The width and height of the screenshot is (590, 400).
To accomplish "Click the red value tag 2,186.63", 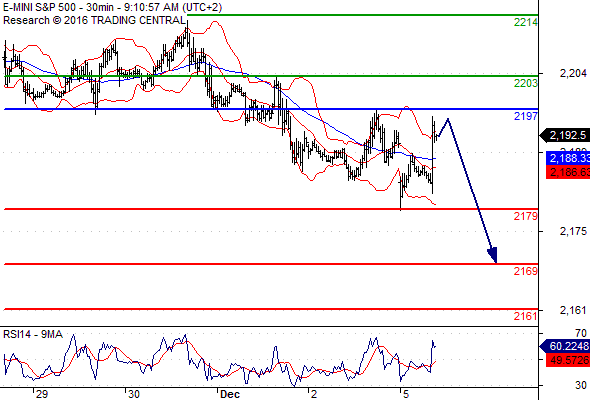I will pos(568,172).
